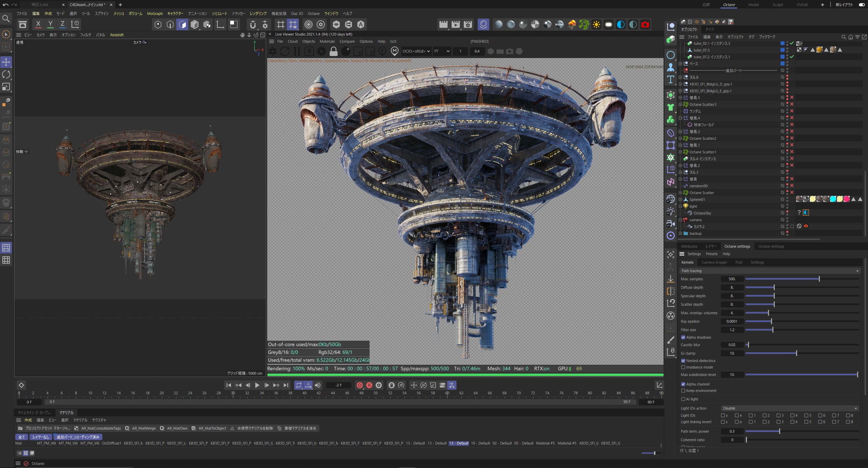Switch to the Camera Imager tab
Screen dimensions: 868x468
point(714,262)
